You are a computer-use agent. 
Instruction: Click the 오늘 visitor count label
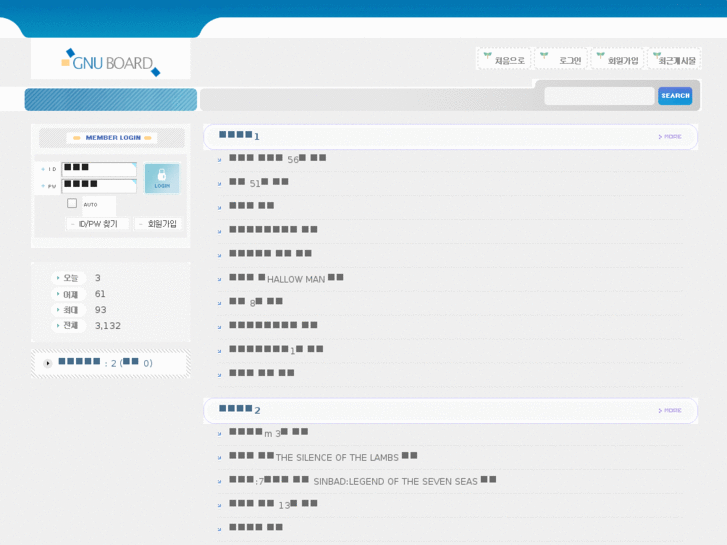coord(70,278)
